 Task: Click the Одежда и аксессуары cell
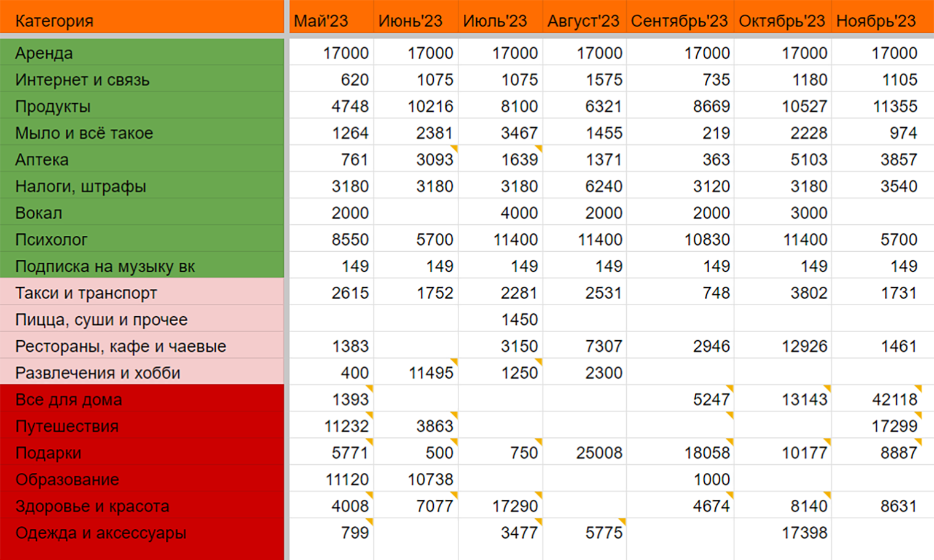(x=142, y=532)
